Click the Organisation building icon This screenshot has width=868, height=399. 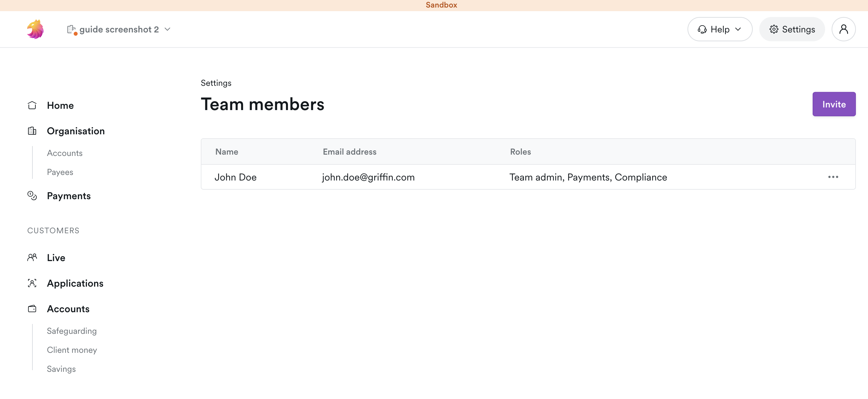(32, 131)
